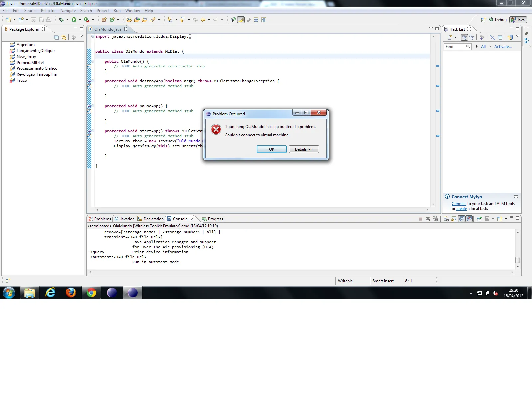Open the Refactor menu
The width and height of the screenshot is (532, 399).
pyautogui.click(x=48, y=11)
